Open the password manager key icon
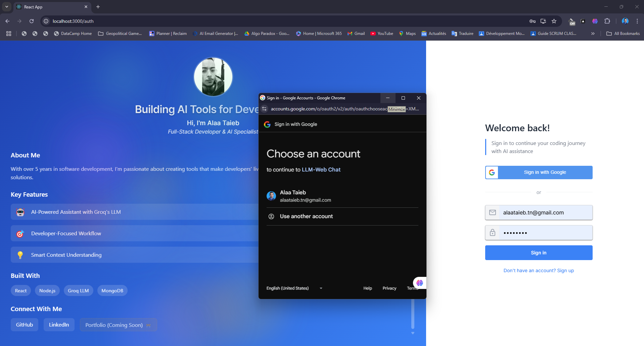 (532, 21)
